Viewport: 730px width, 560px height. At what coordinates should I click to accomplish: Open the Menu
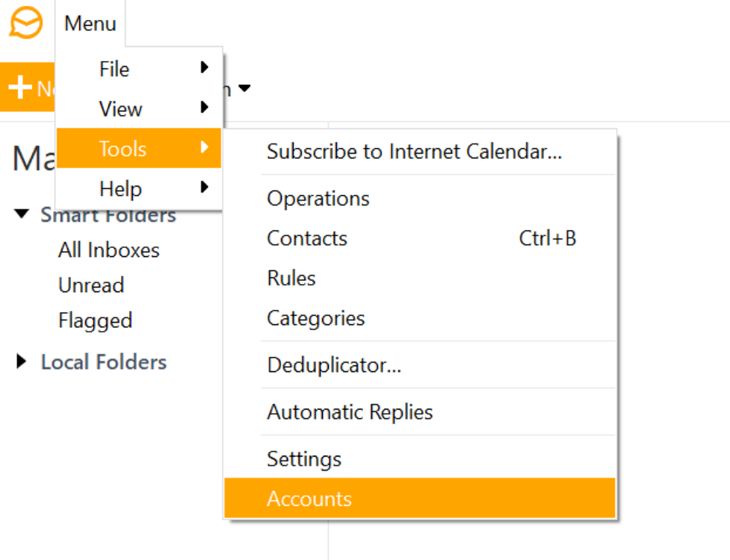click(x=89, y=23)
